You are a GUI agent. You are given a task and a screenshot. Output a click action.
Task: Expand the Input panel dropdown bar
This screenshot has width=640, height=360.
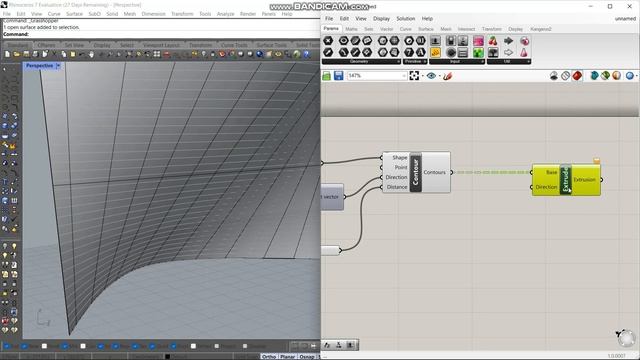point(457,61)
